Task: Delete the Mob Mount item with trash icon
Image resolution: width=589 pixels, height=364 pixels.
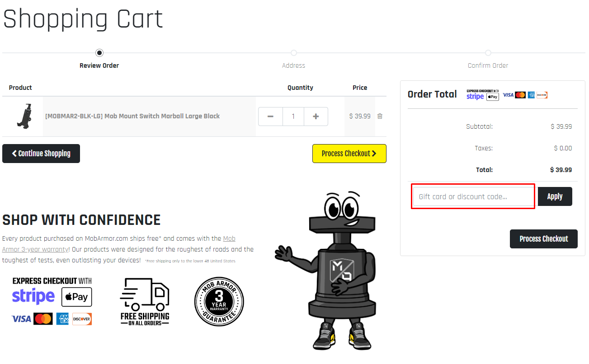Action: tap(380, 116)
